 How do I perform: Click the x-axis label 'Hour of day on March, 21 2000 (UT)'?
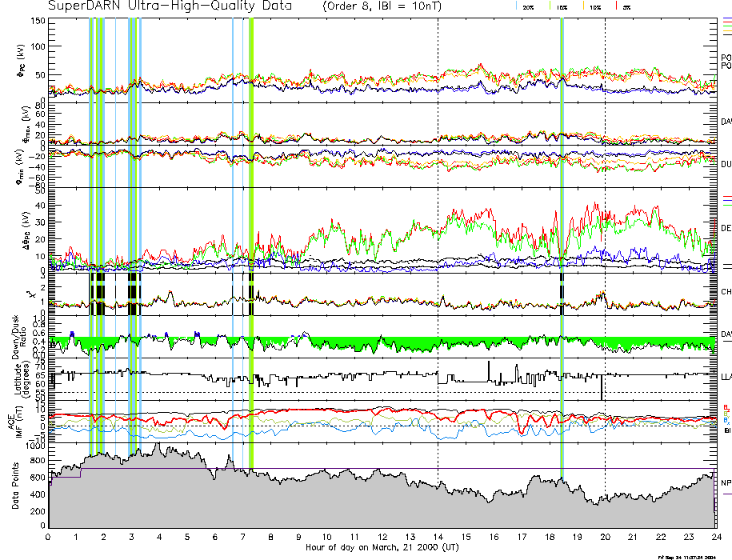click(382, 548)
